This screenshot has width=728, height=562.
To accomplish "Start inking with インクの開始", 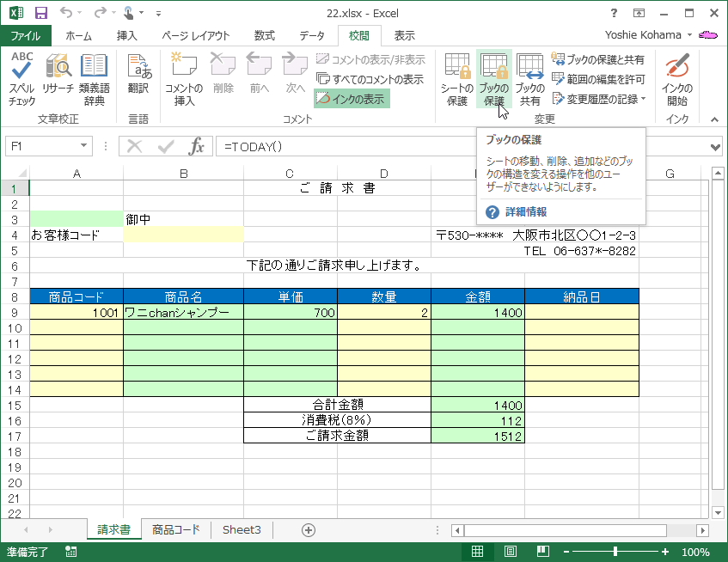I will coord(678,77).
